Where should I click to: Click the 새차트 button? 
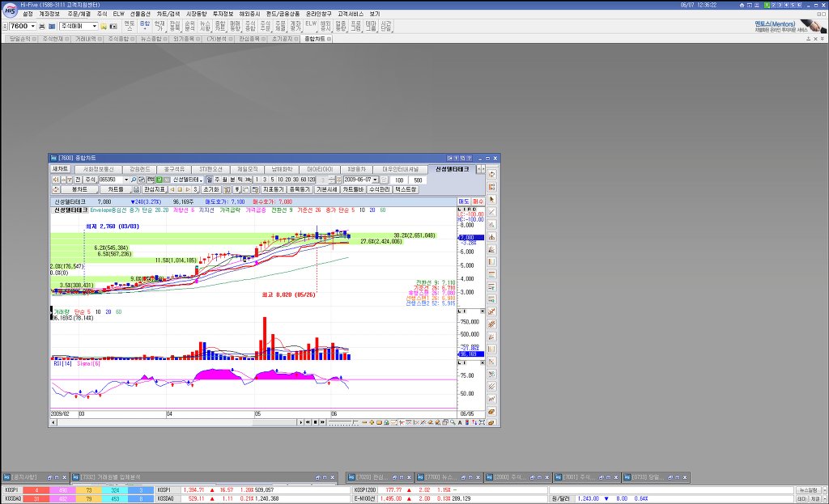60,169
